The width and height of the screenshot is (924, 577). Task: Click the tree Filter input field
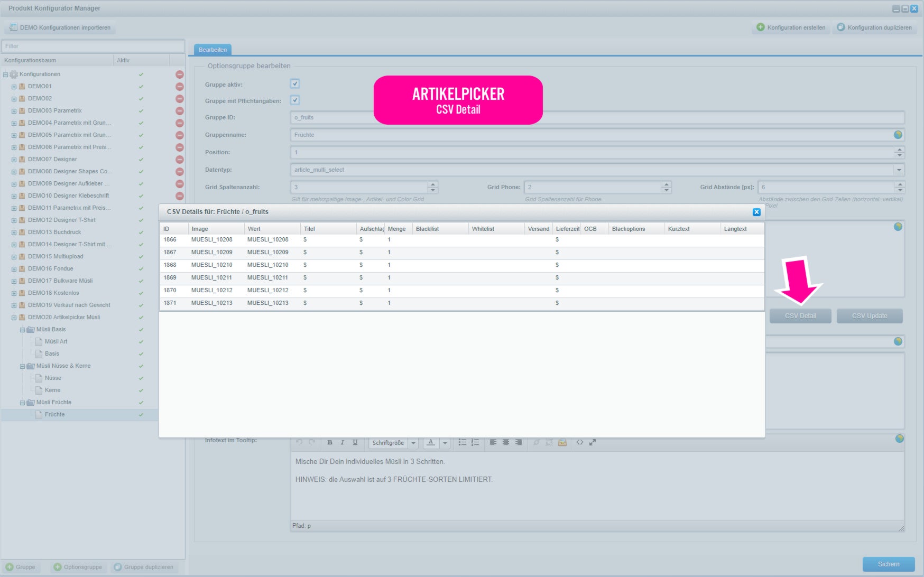(x=93, y=46)
